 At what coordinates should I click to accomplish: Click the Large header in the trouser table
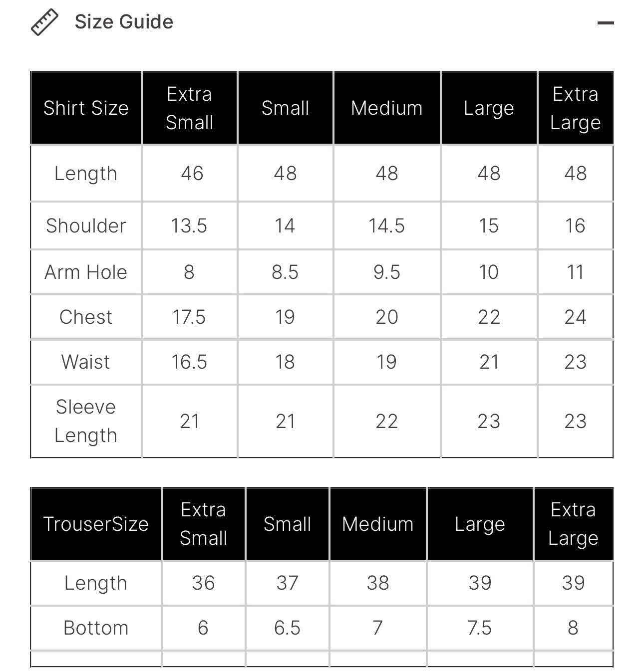[480, 524]
